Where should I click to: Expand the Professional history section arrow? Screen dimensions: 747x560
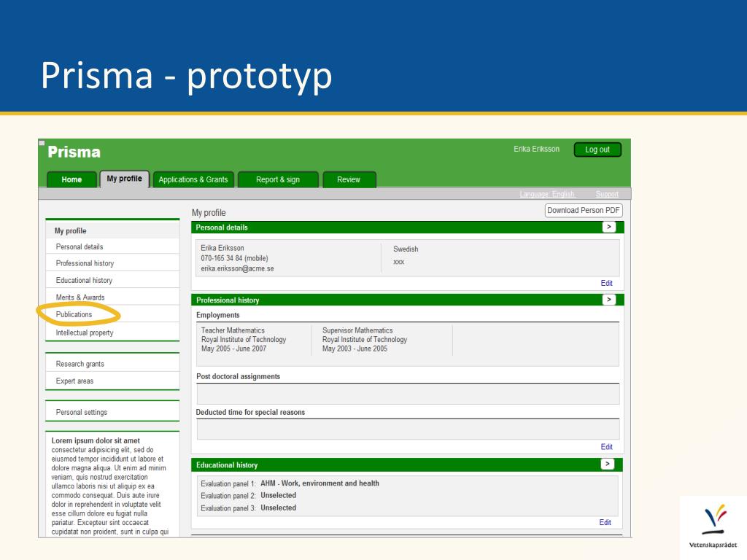point(609,300)
